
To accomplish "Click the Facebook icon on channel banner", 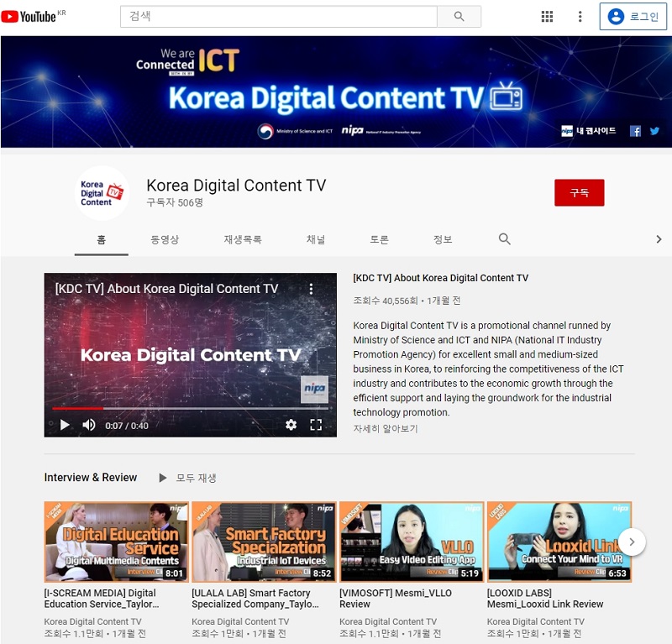I will [635, 131].
